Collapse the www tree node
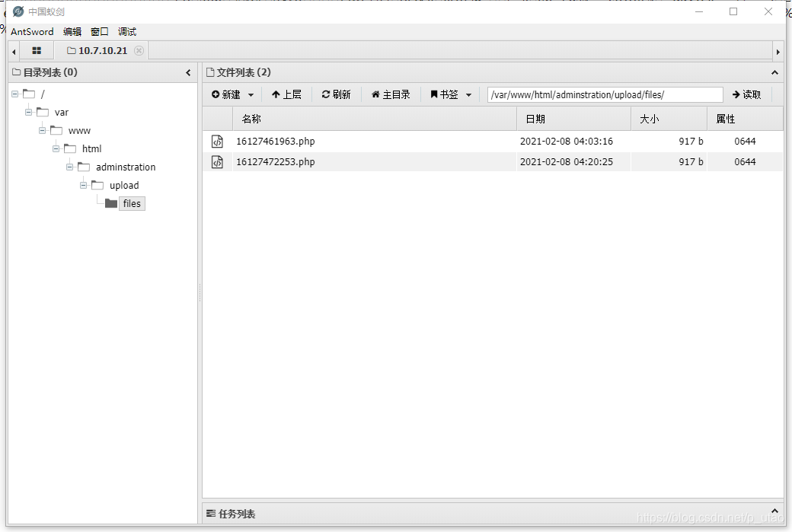 (43, 130)
